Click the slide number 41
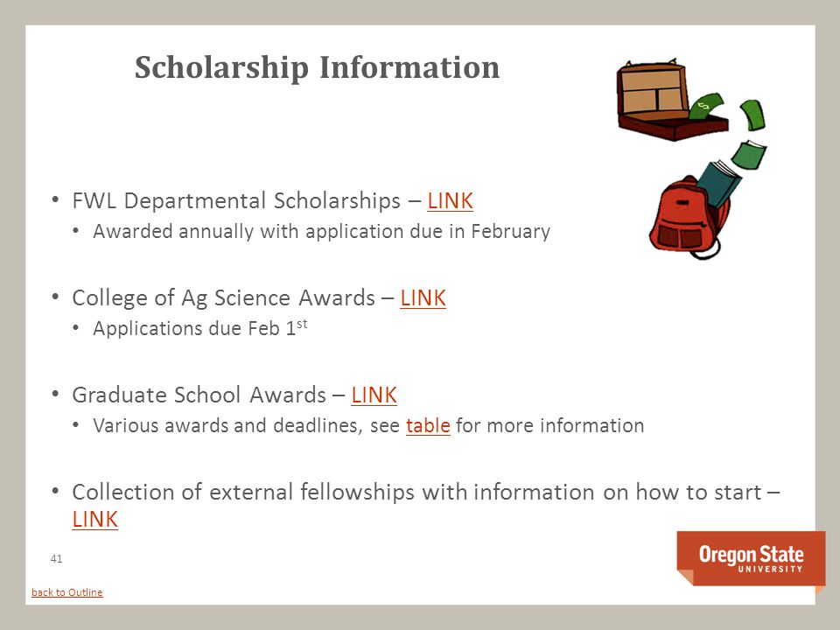This screenshot has height=630, width=840. click(x=56, y=559)
